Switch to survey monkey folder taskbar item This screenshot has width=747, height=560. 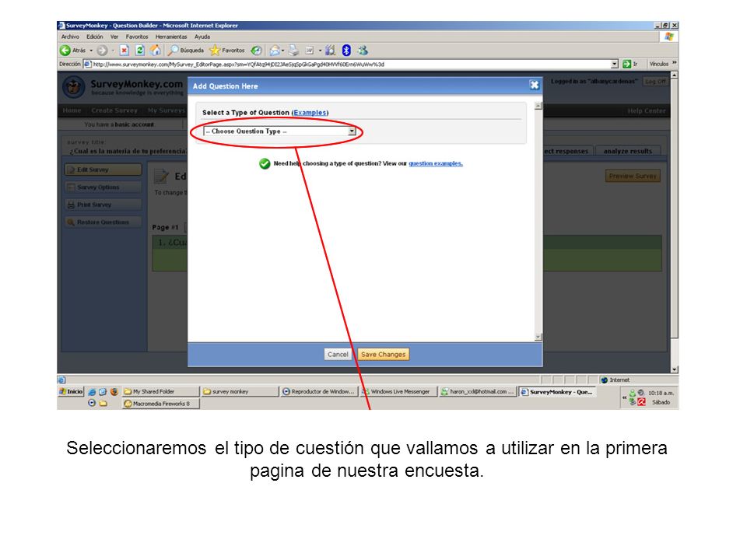tap(240, 391)
